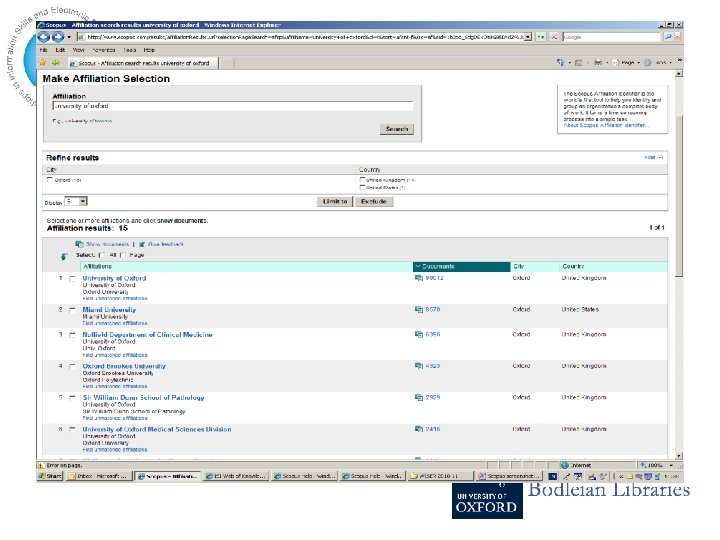The height and width of the screenshot is (540, 720).
Task: Tick checkbox for Oxford Medical Sciences Division
Action: click(x=72, y=429)
